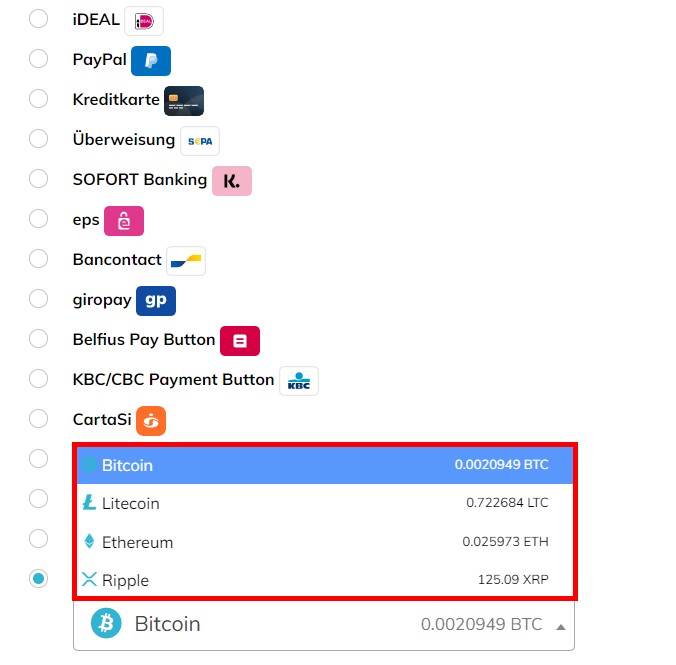Click the blue giropay gp icon

pos(156,301)
